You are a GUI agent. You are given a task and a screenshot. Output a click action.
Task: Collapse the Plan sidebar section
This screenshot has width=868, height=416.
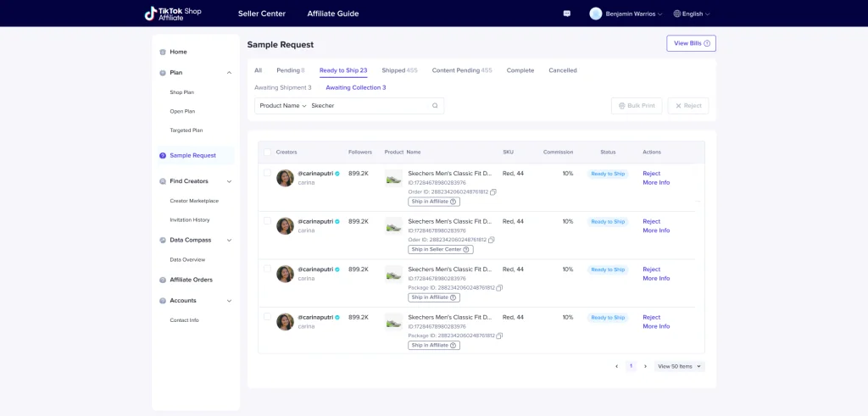[x=229, y=73]
